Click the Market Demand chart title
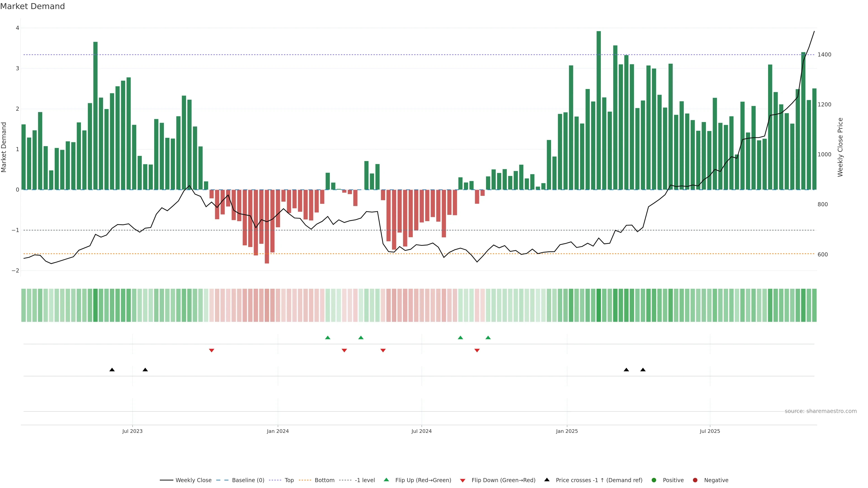 click(x=32, y=6)
